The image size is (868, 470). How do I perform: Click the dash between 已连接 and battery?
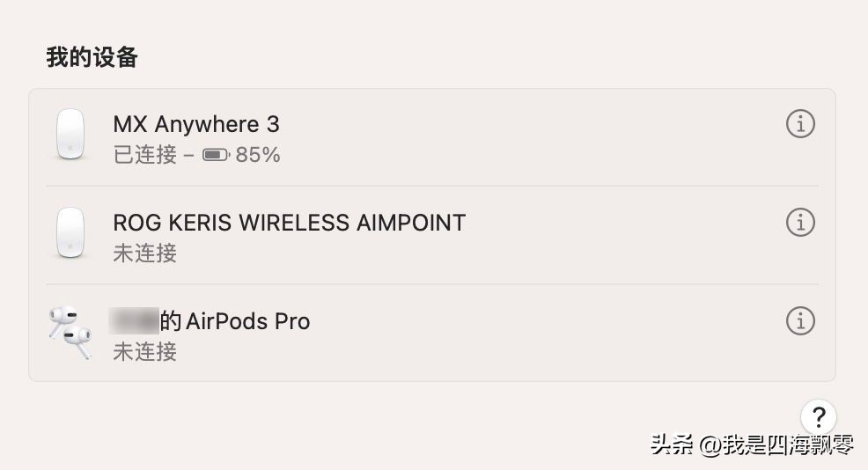tap(189, 156)
